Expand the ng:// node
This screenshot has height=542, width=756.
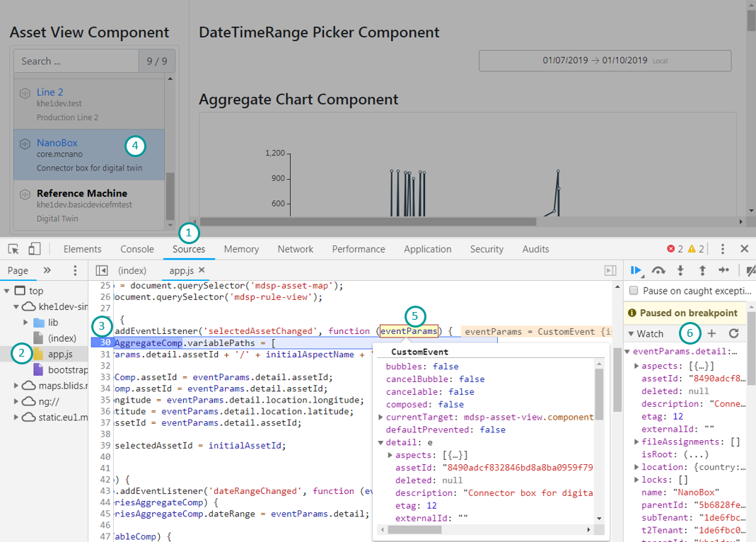coord(16,401)
